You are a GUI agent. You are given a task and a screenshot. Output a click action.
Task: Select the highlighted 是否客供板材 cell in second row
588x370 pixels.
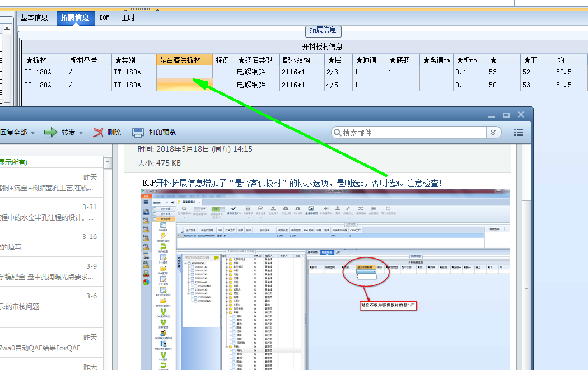click(184, 85)
